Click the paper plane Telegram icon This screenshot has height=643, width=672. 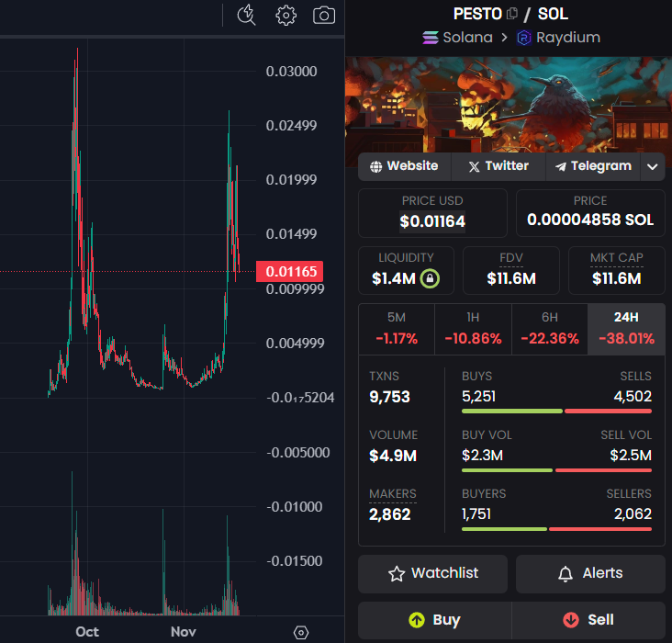(561, 166)
